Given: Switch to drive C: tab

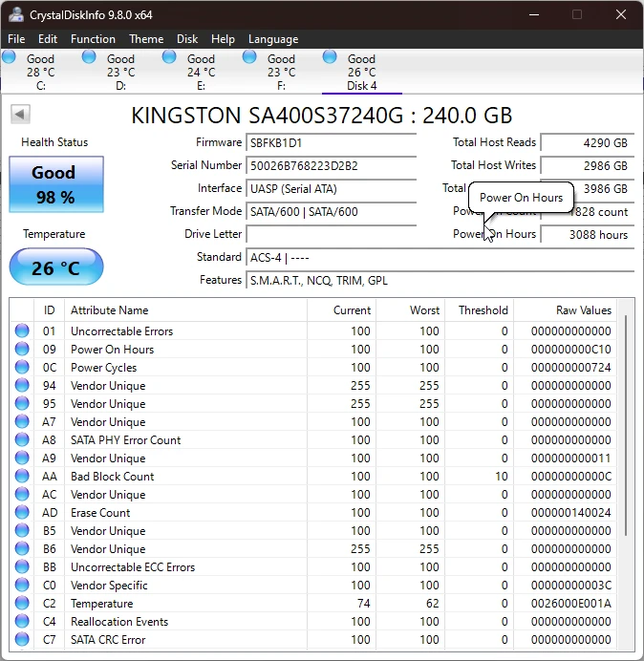Looking at the screenshot, I should (40, 72).
